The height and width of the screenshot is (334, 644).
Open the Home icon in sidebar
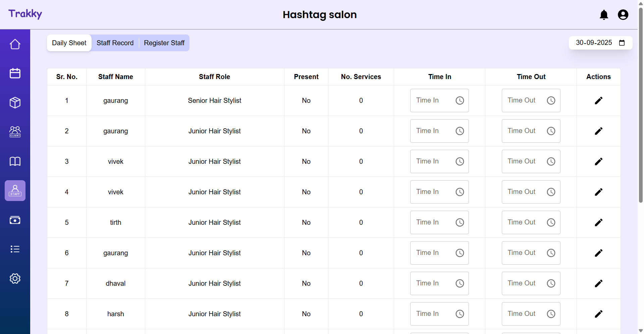[15, 44]
